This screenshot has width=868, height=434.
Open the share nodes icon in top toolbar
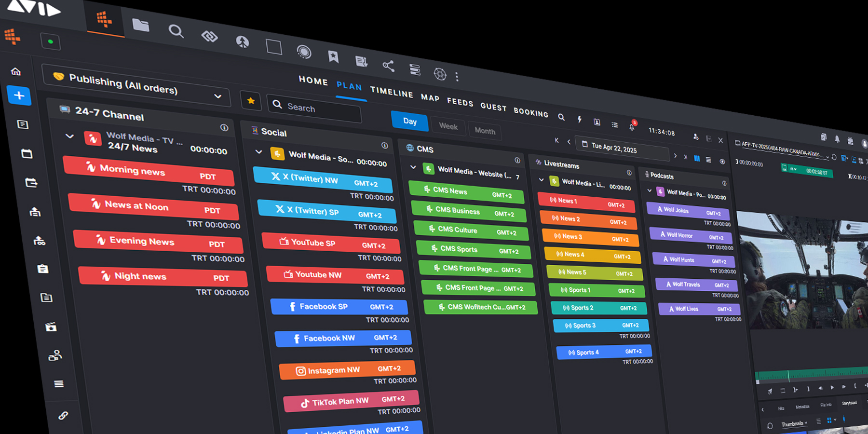(388, 66)
